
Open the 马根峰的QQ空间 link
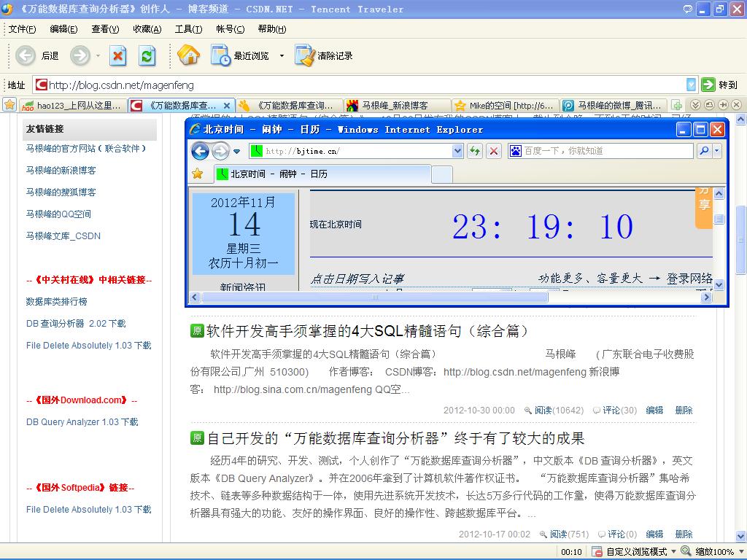point(58,214)
